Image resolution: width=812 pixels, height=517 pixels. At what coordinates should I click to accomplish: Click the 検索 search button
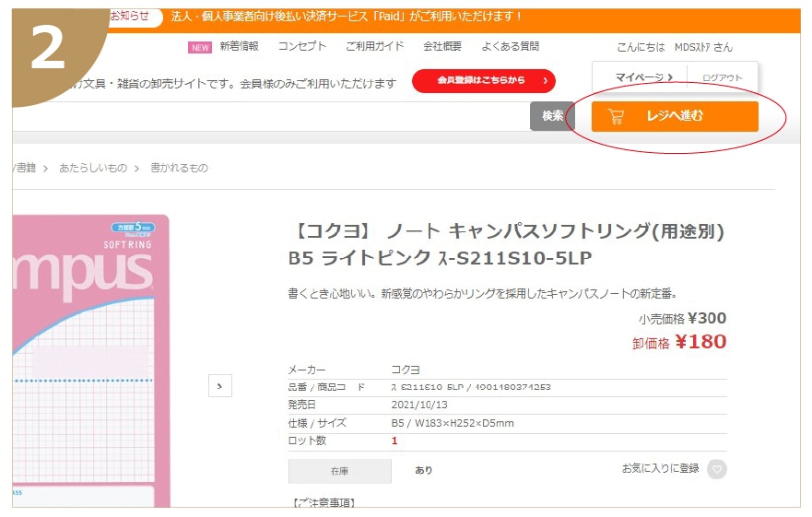[x=552, y=116]
